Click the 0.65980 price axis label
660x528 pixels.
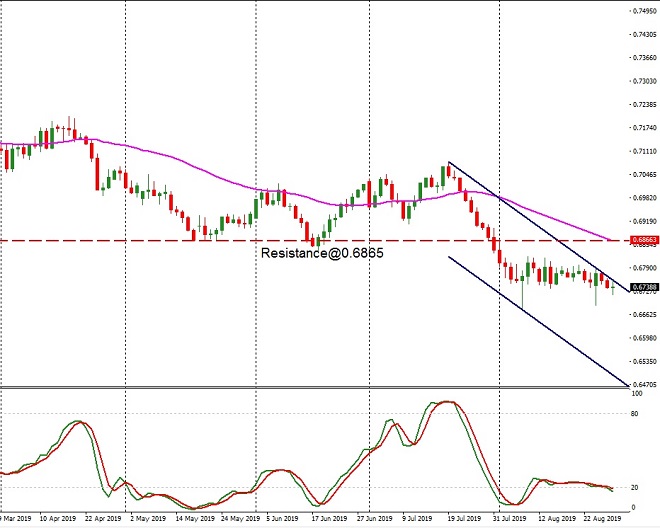click(645, 338)
